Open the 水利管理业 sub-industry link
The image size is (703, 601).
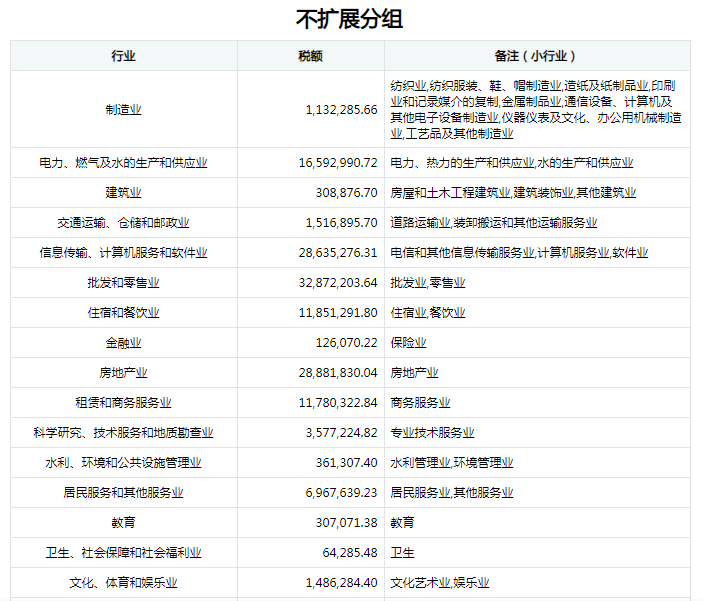(x=420, y=463)
